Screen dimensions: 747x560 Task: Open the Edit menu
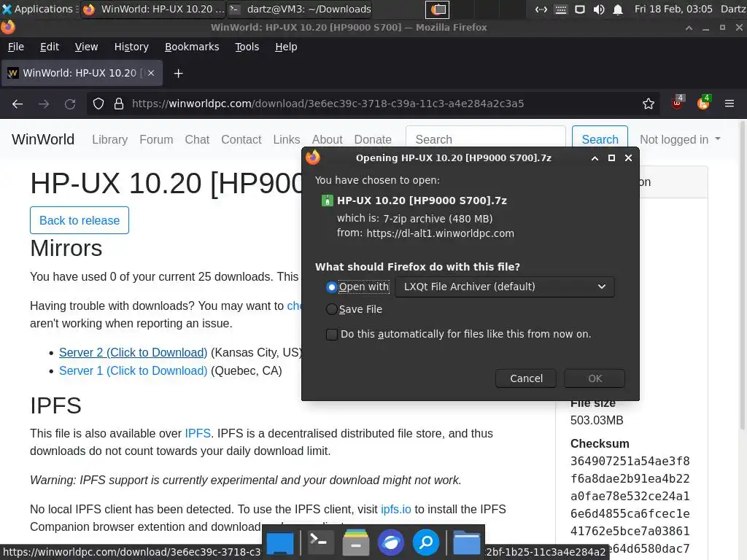pos(50,47)
